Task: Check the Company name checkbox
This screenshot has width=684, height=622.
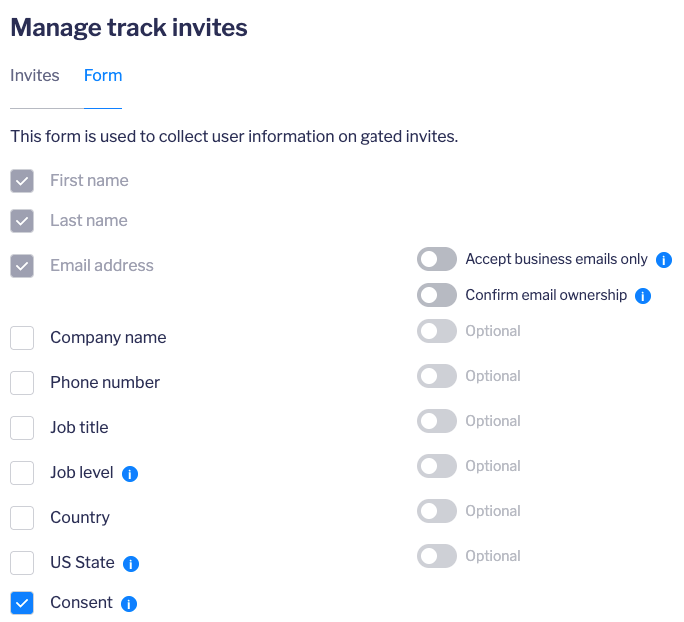Action: tap(22, 338)
